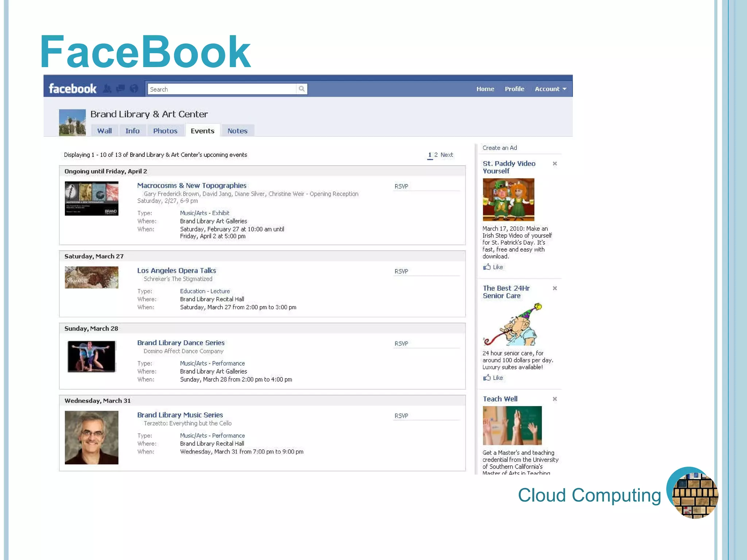The height and width of the screenshot is (560, 747).
Task: Click Teach Well raised hands image
Action: click(512, 425)
